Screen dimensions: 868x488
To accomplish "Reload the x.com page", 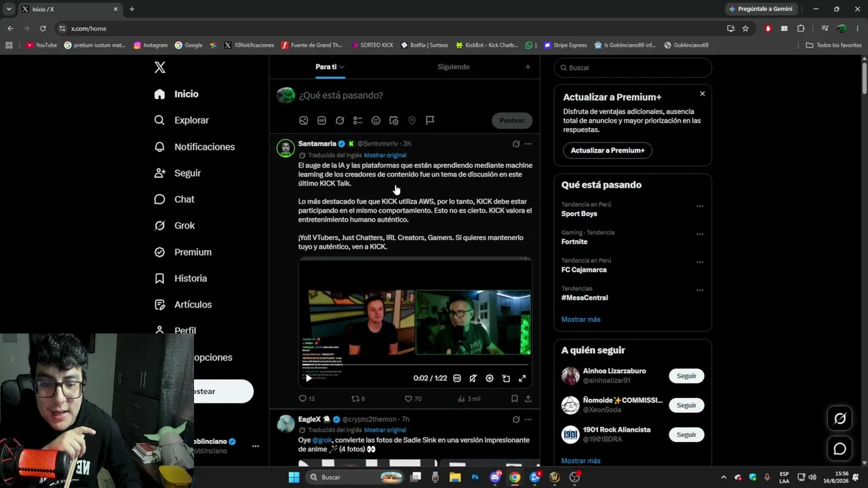I will pyautogui.click(x=43, y=28).
